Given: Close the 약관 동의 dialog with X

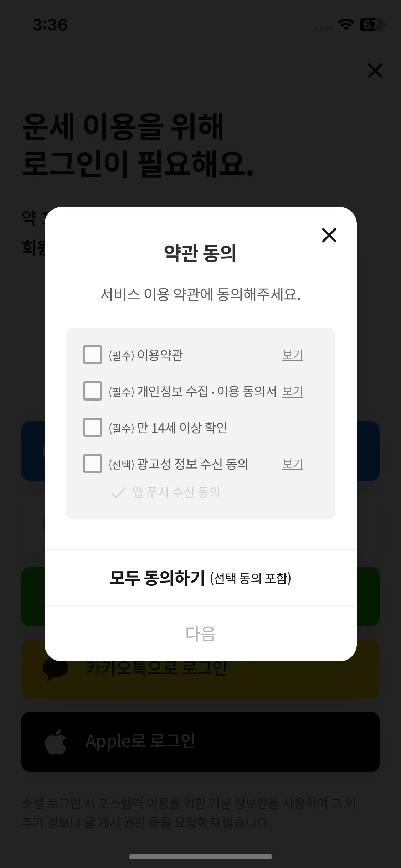Looking at the screenshot, I should 329,235.
